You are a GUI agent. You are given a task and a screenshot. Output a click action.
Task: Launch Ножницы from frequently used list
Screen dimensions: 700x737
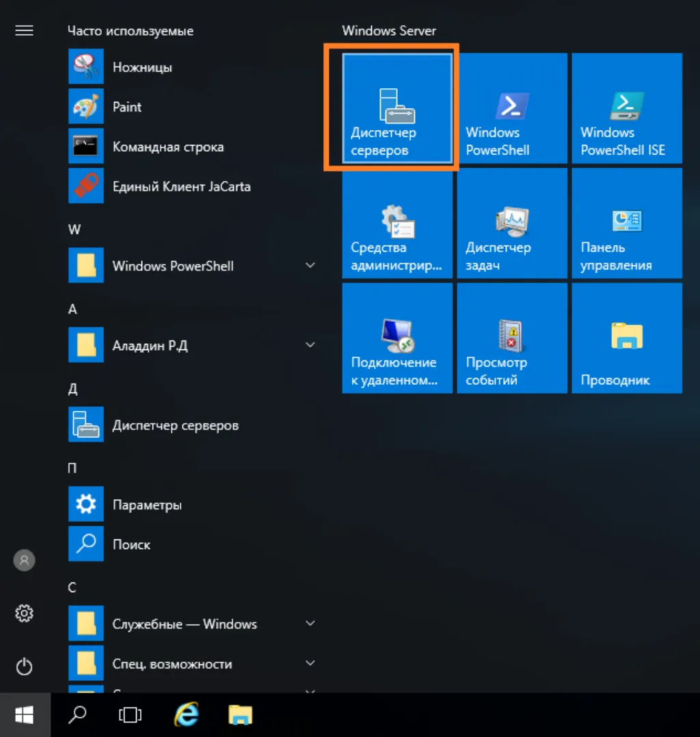click(193, 67)
